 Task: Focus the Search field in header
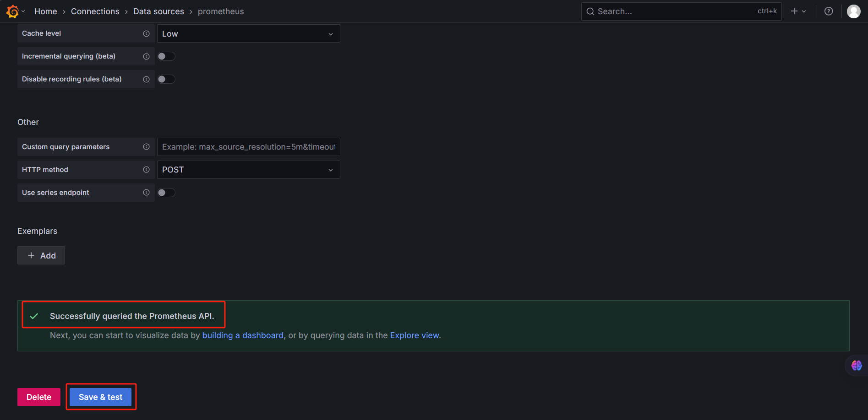[682, 11]
